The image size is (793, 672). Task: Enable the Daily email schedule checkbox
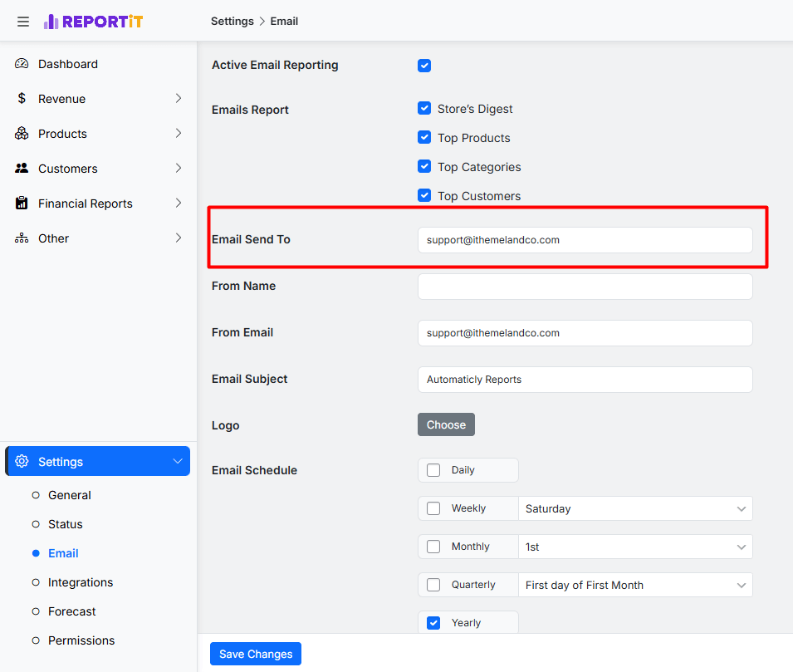(x=433, y=470)
